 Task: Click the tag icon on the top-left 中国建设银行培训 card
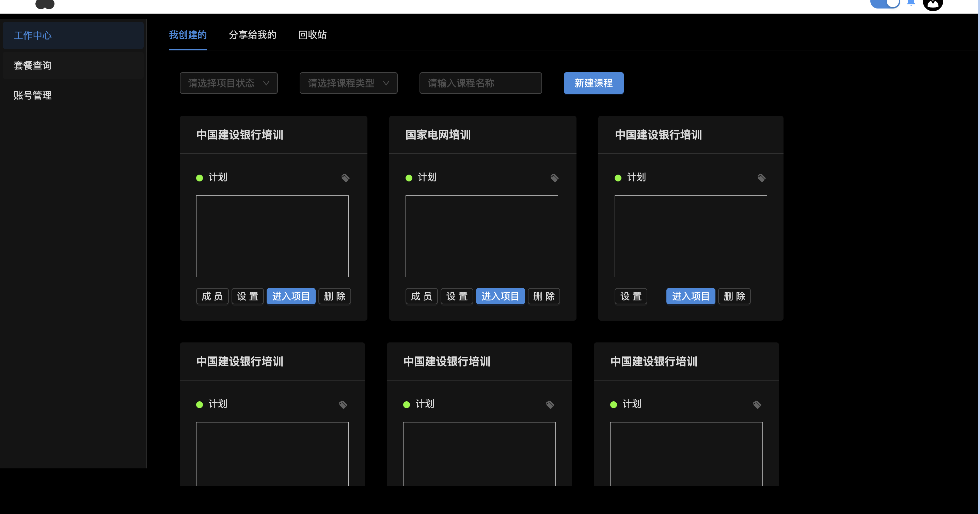click(x=345, y=178)
